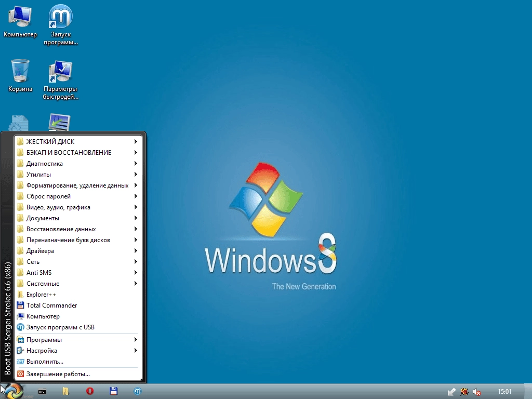
Task: Click the monitor icon beside Компьютер in the menu
Action: (x=20, y=316)
